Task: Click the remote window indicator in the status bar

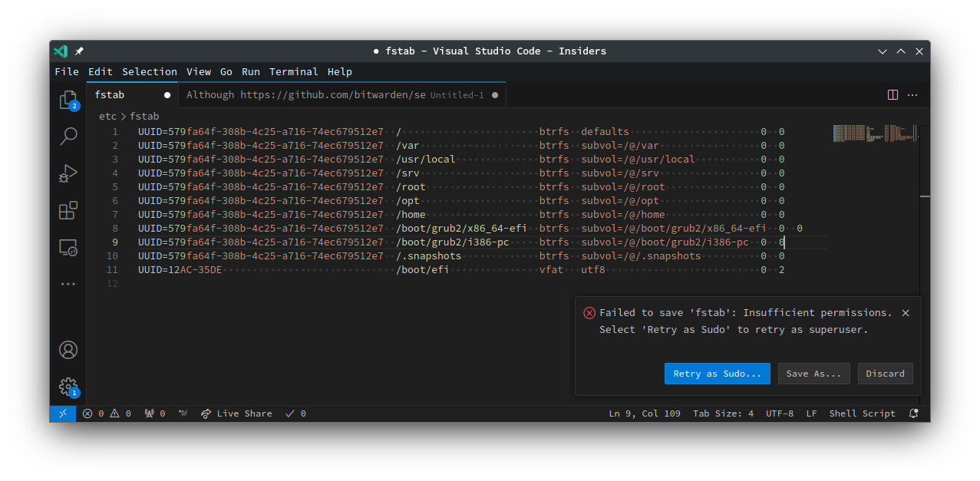Action: 63,413
